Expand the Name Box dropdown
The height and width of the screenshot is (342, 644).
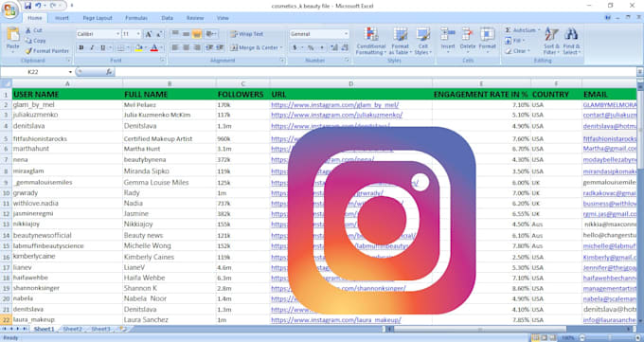point(70,72)
